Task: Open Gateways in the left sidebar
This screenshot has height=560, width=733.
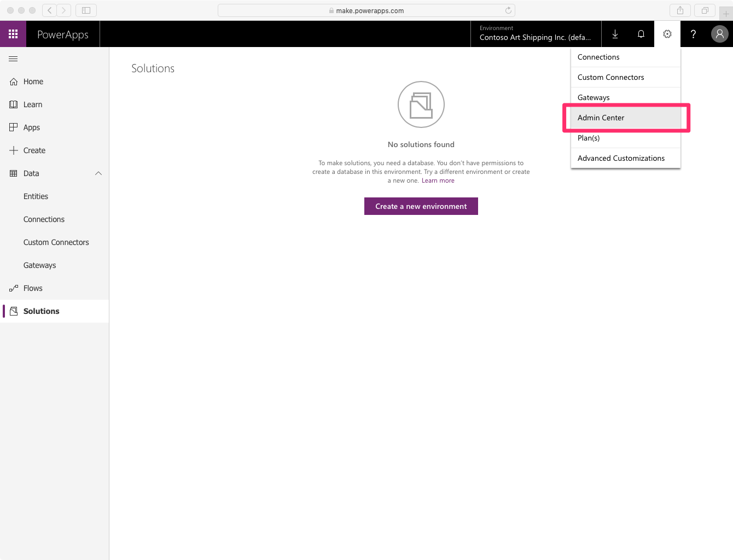Action: 55,265
